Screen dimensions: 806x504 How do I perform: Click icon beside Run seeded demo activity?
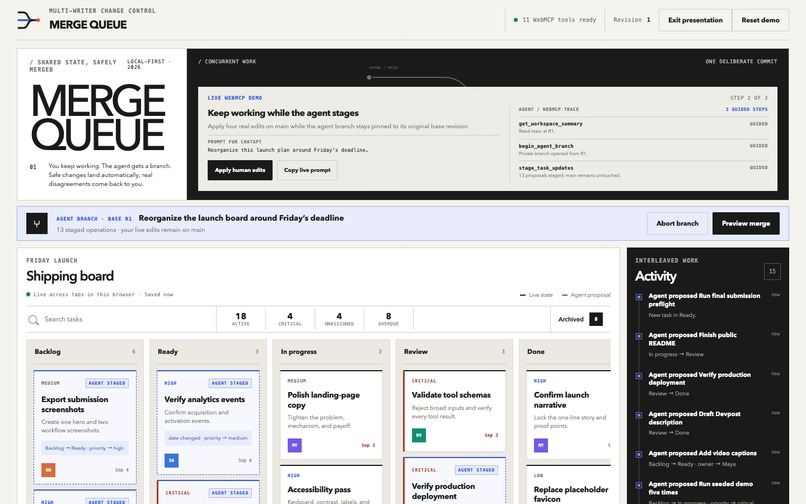pyautogui.click(x=639, y=485)
